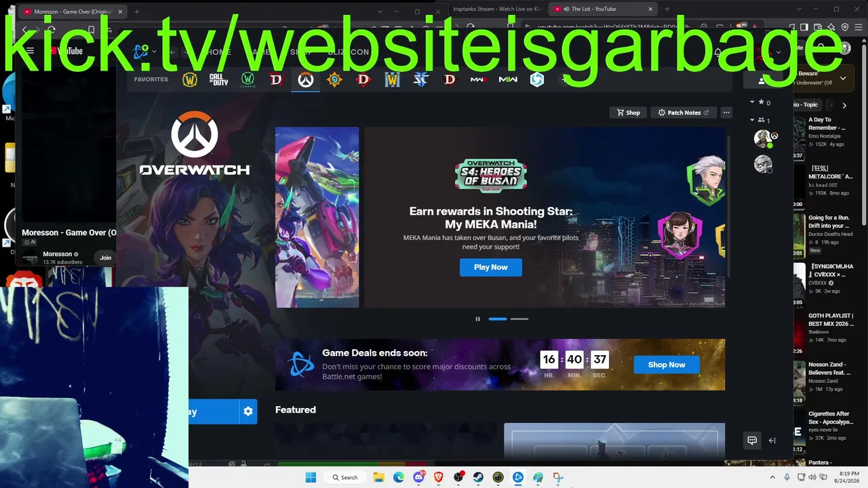Open game settings gear next to Play
Viewport: 868px width, 488px height.
(x=248, y=411)
